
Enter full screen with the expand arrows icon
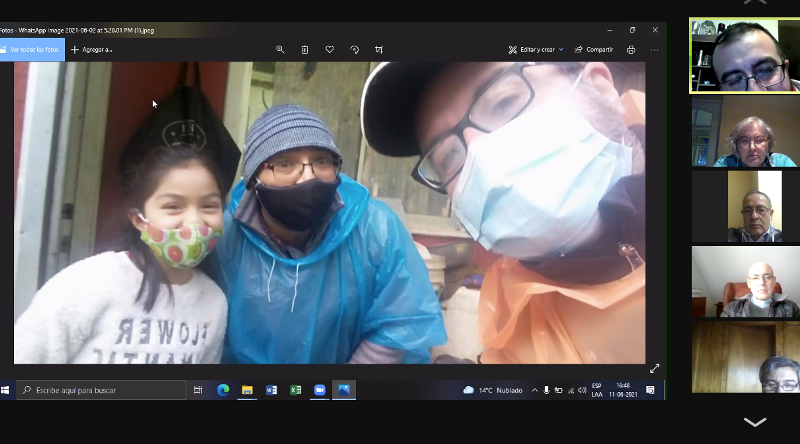click(654, 369)
